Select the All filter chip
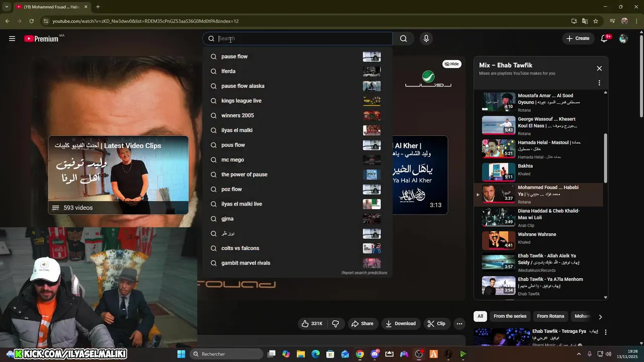The width and height of the screenshot is (644, 362). [x=480, y=316]
